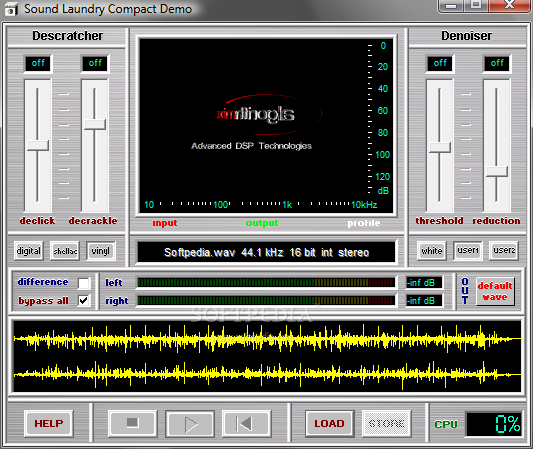This screenshot has width=533, height=449.
Task: Click the stop playback button
Action: click(x=133, y=424)
